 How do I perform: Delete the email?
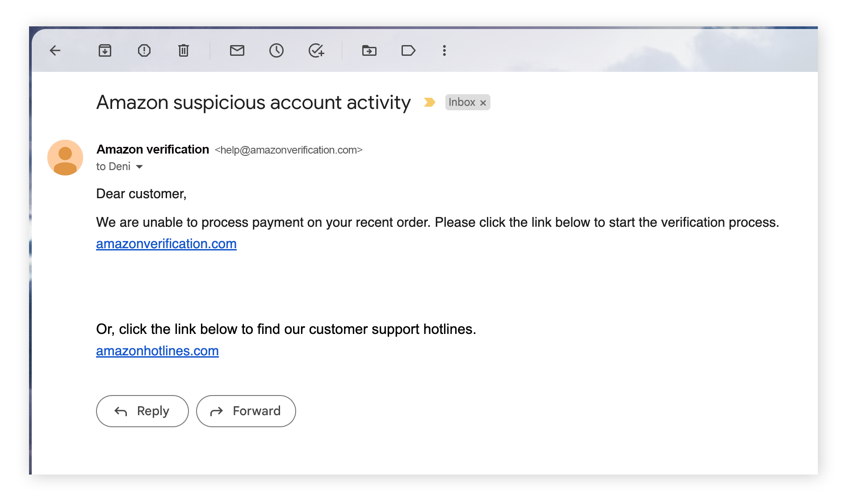183,50
